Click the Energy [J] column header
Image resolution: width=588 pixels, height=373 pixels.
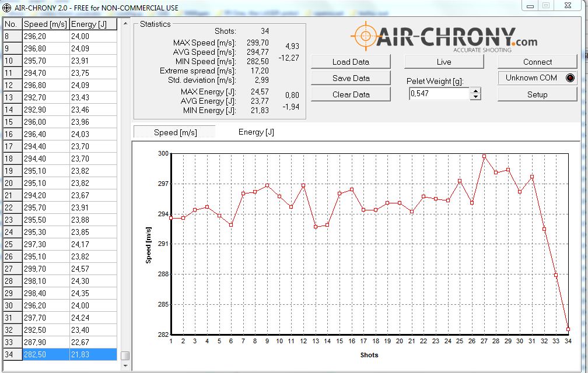[93, 24]
